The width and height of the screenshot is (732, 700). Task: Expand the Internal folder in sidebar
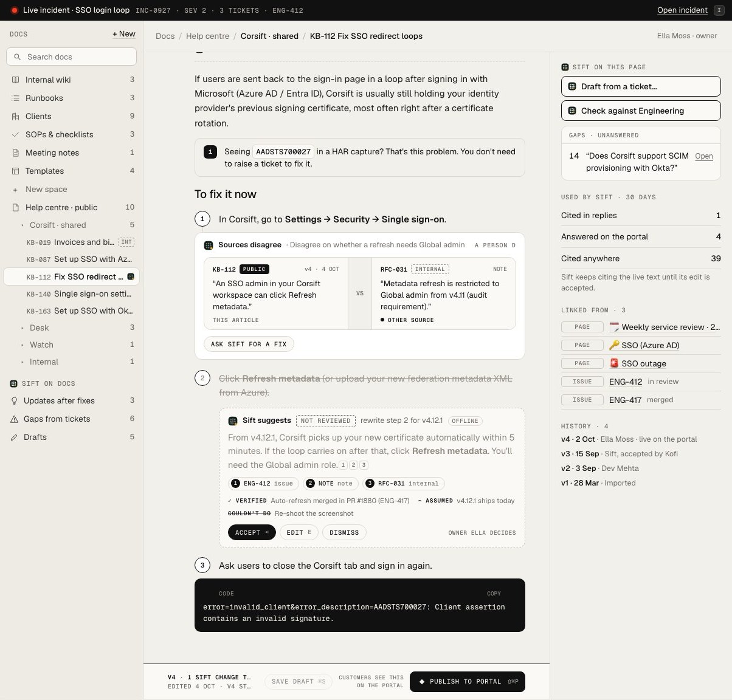click(x=22, y=362)
